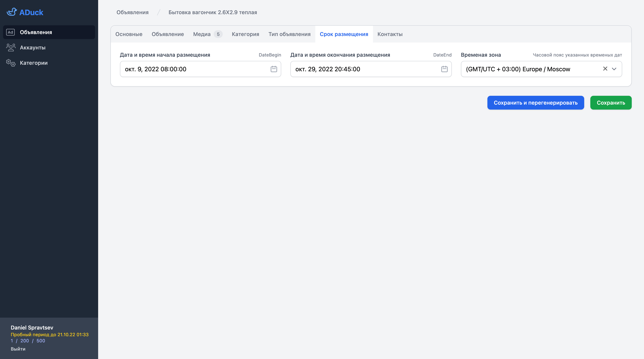Click the gears icon for Категории
Screen dimensions: 644x359
(11, 63)
